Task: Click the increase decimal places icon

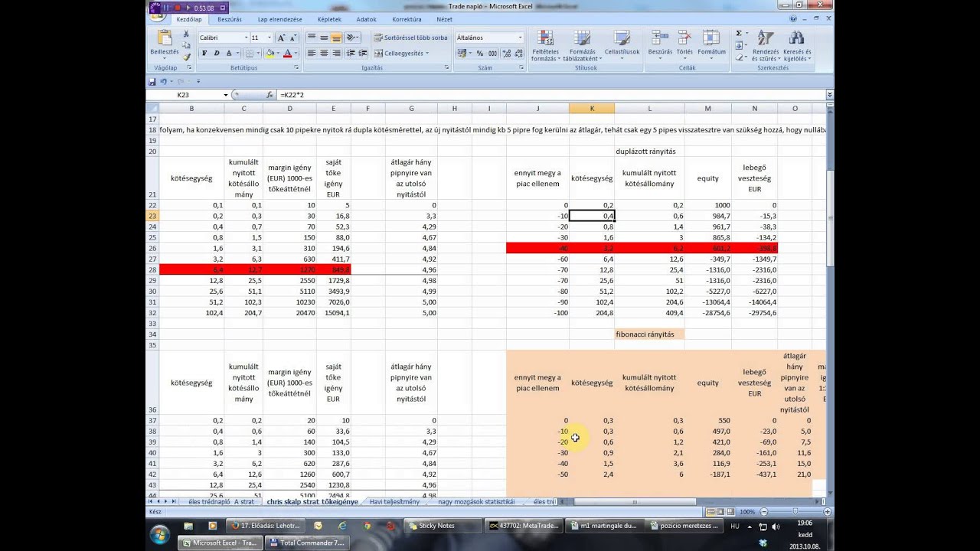Action: (x=506, y=54)
